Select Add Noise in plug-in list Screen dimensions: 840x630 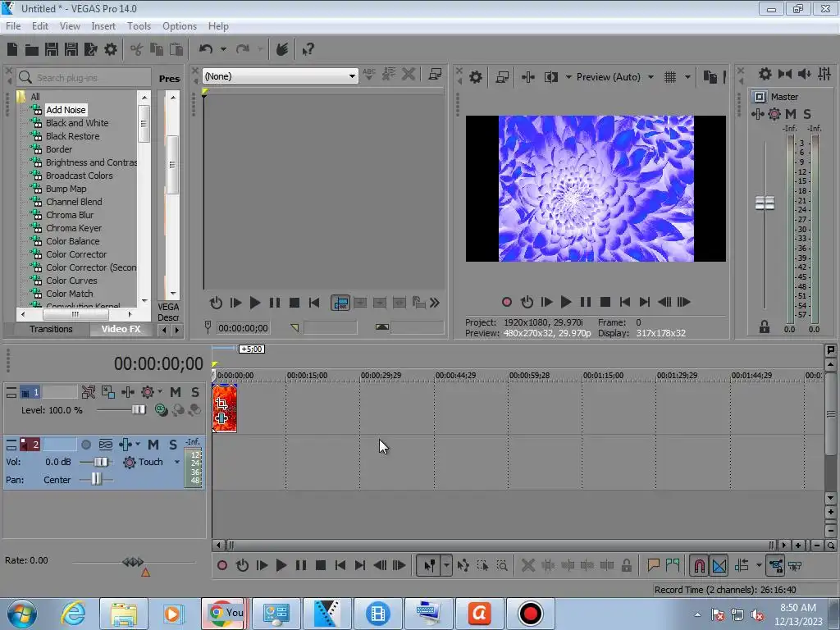(x=66, y=110)
